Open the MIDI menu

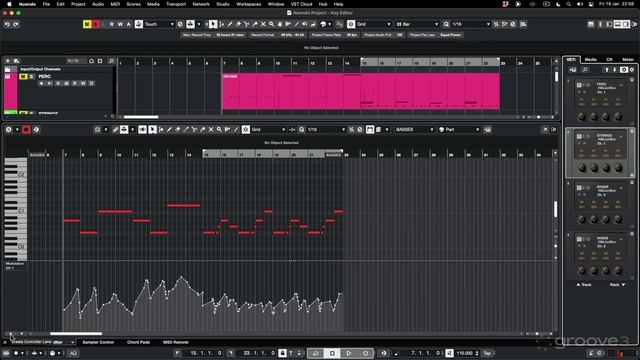click(x=115, y=4)
